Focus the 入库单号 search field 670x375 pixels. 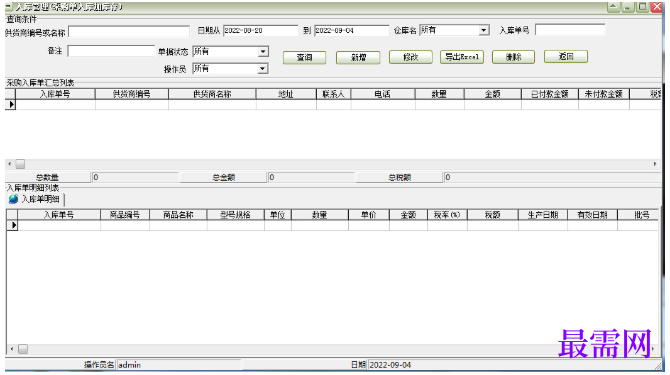(x=570, y=30)
